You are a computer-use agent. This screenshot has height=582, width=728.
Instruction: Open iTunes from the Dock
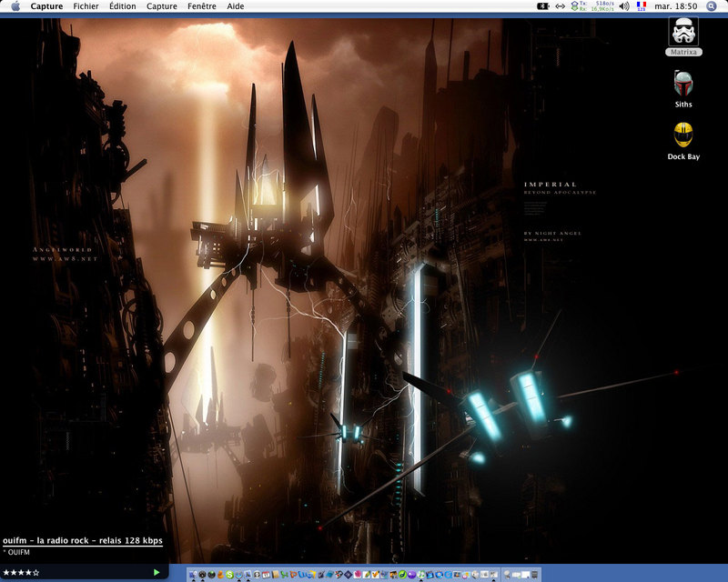420,575
